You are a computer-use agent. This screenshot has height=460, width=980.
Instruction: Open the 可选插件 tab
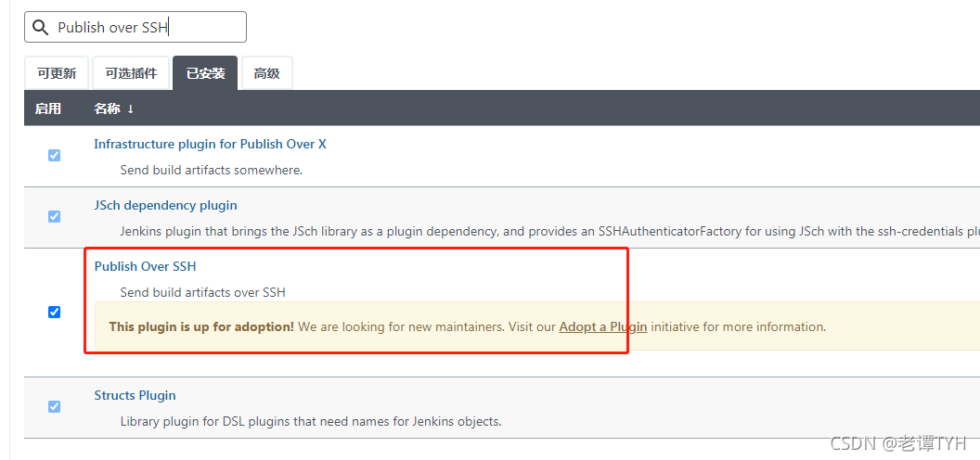pos(131,74)
